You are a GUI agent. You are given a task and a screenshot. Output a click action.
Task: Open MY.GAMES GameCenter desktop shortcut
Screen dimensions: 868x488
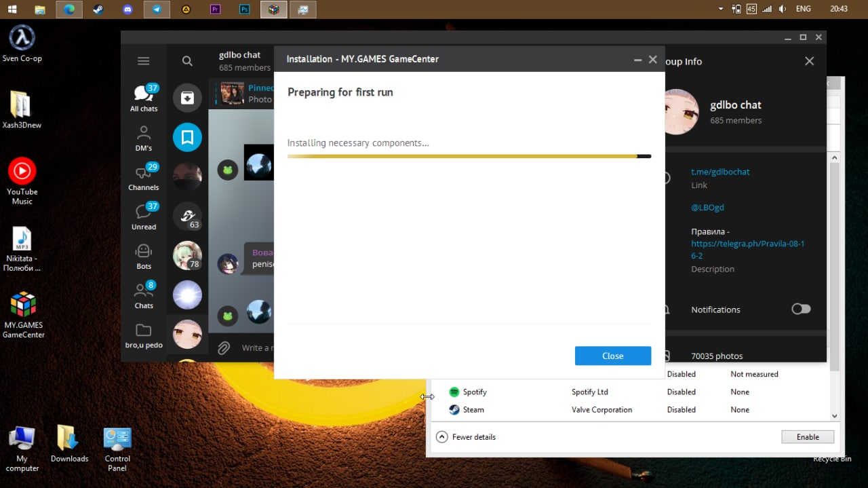pos(23,315)
